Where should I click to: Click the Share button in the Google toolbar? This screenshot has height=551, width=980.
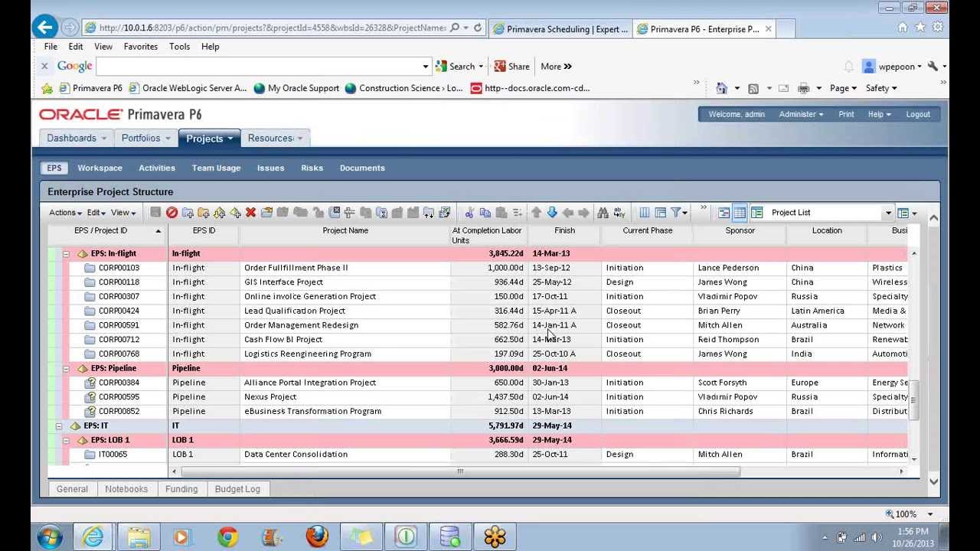[511, 67]
